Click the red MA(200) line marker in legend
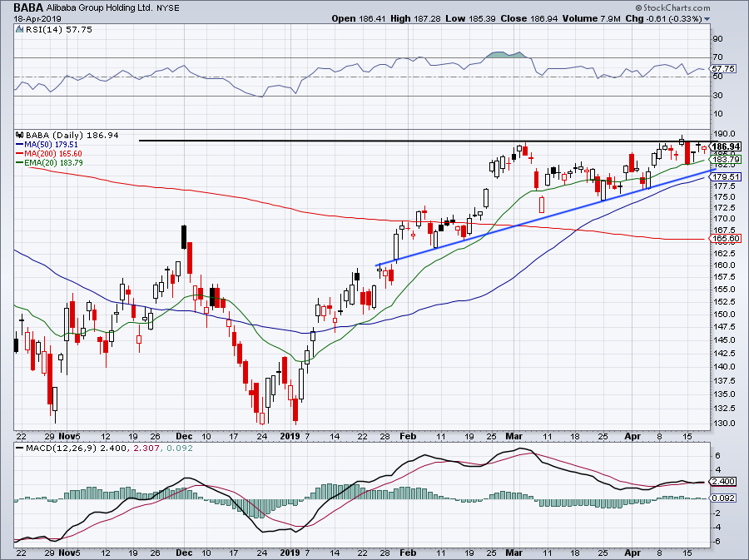This screenshot has width=749, height=560. [20, 154]
